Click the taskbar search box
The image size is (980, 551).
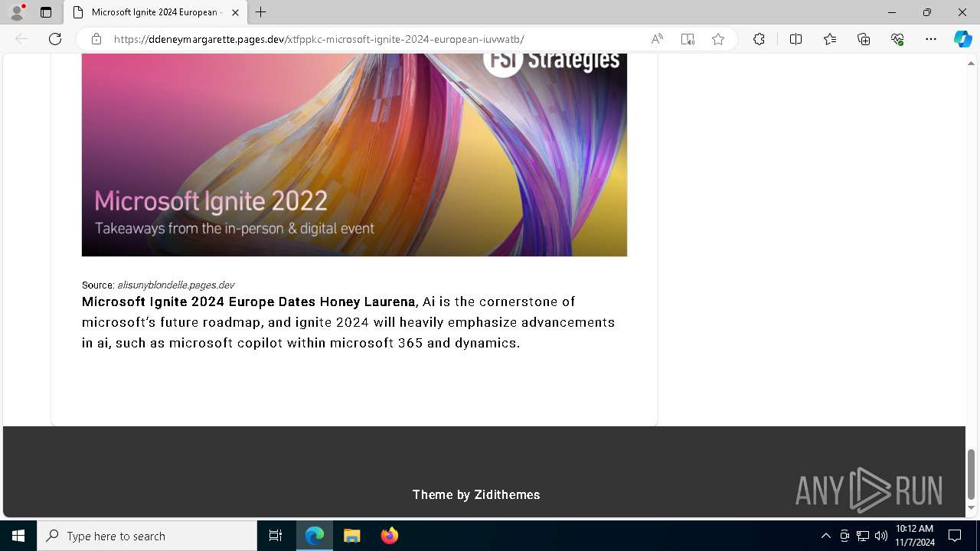pyautogui.click(x=147, y=536)
